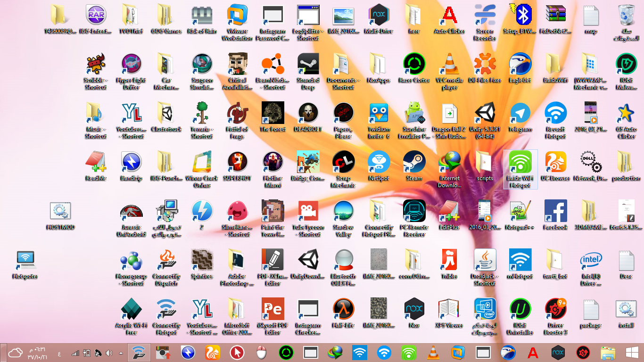
Task: Open the volume control in tray
Action: (x=109, y=353)
